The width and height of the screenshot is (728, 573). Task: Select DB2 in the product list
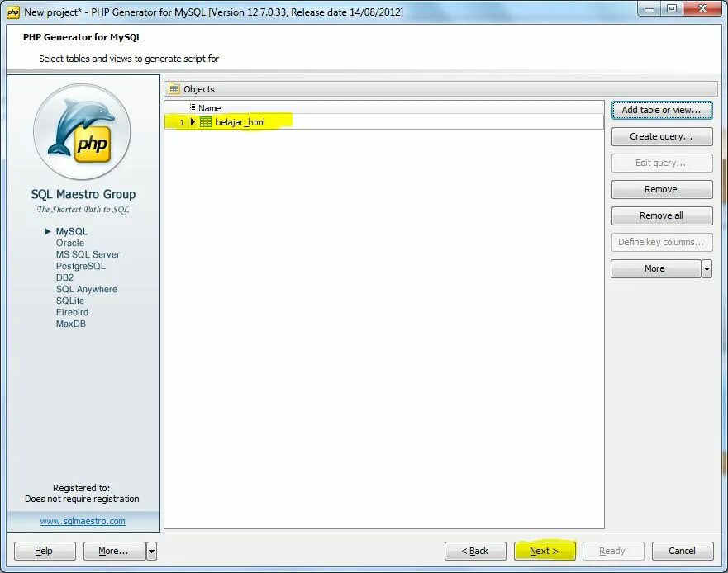[64, 278]
